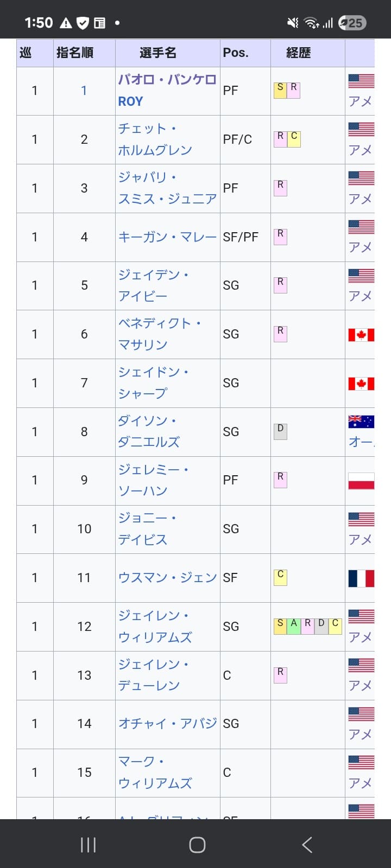
Task: Open チェット・ホルムグレン player link
Action: [x=155, y=139]
